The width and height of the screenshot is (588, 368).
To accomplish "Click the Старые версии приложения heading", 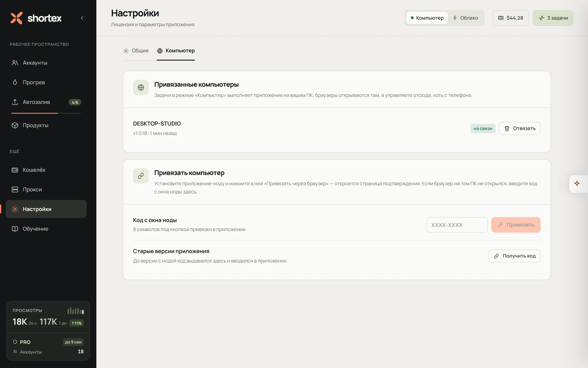I will [171, 251].
